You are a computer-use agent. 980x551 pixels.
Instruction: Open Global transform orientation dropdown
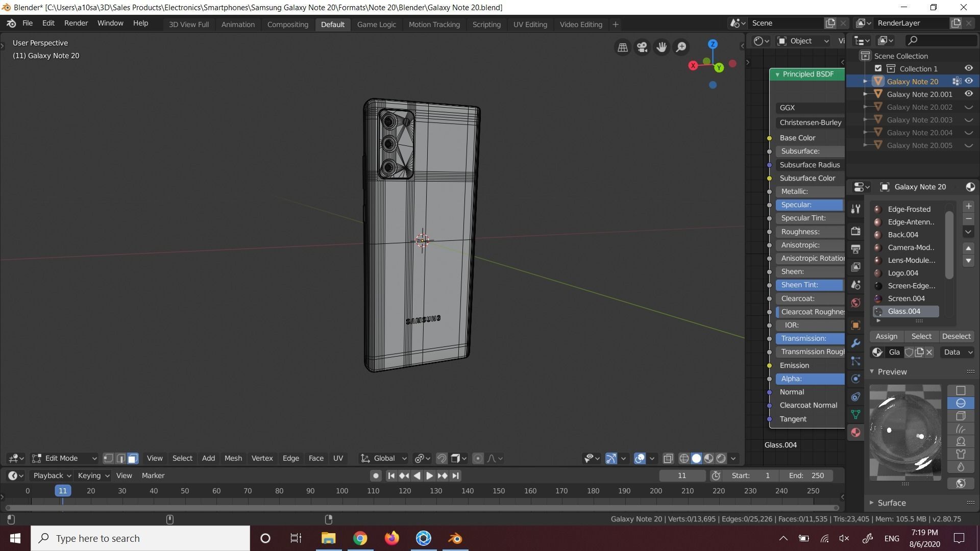click(384, 458)
